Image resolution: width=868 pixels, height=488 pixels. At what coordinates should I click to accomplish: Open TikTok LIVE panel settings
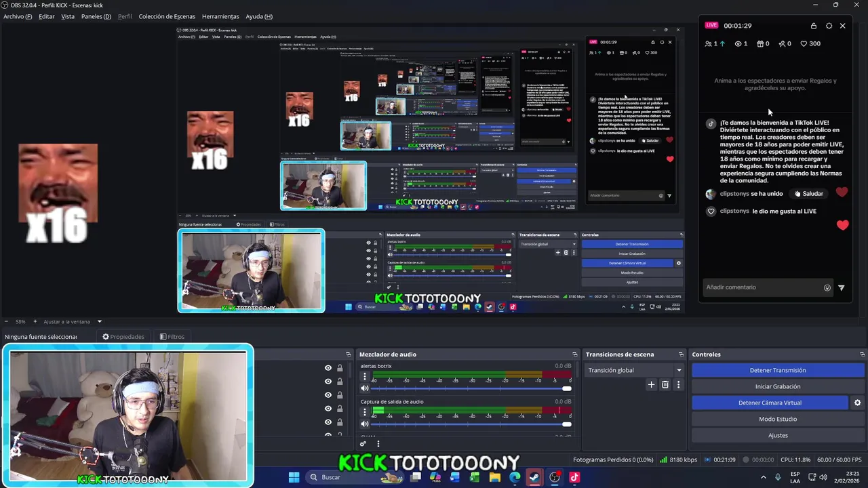[829, 26]
